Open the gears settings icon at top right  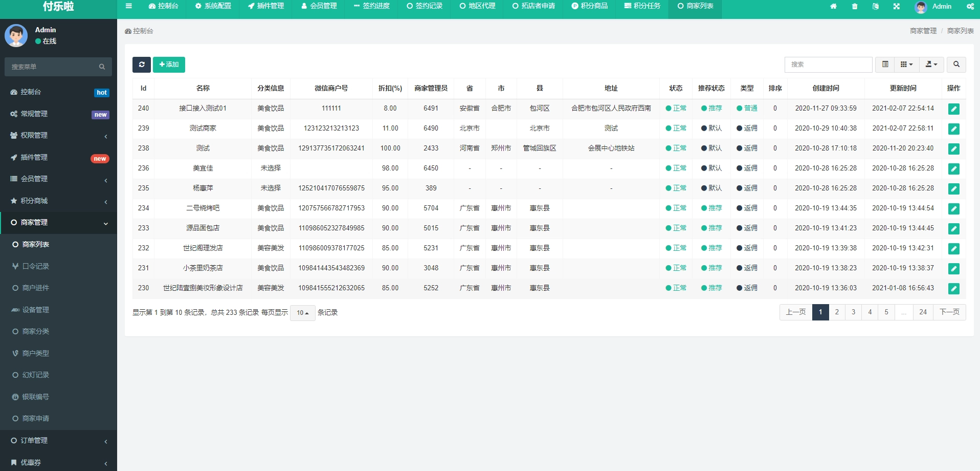coord(970,7)
